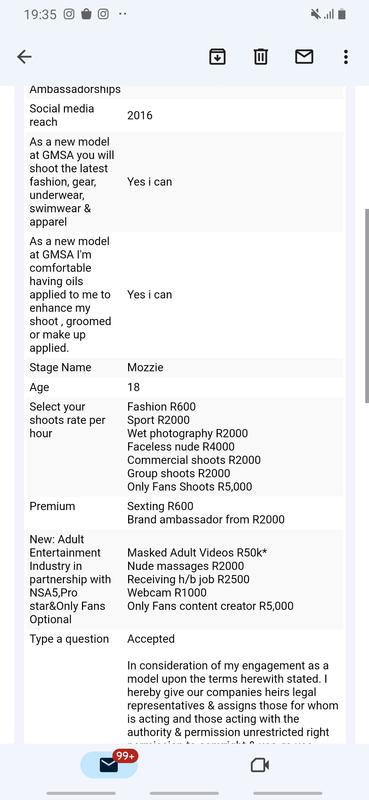Image resolution: width=369 pixels, height=800 pixels.
Task: Tap the Accepted text in question row
Action: point(151,639)
